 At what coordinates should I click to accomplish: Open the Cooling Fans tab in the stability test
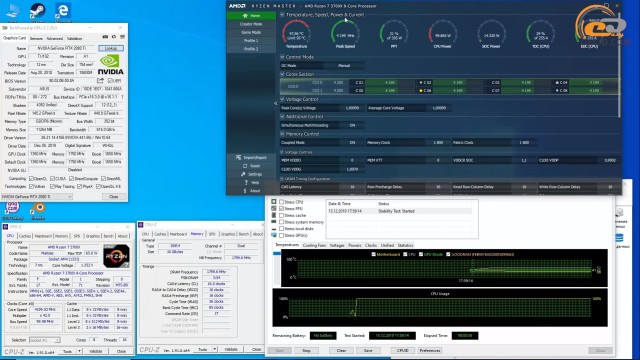[314, 245]
